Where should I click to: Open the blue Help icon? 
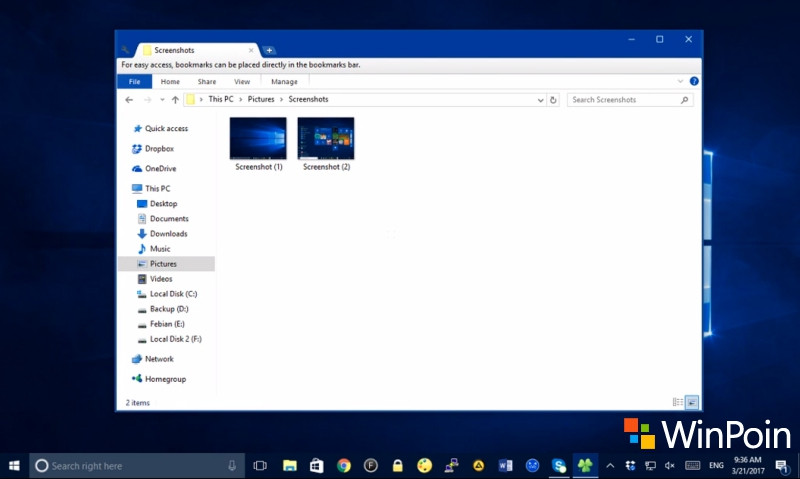click(x=694, y=81)
